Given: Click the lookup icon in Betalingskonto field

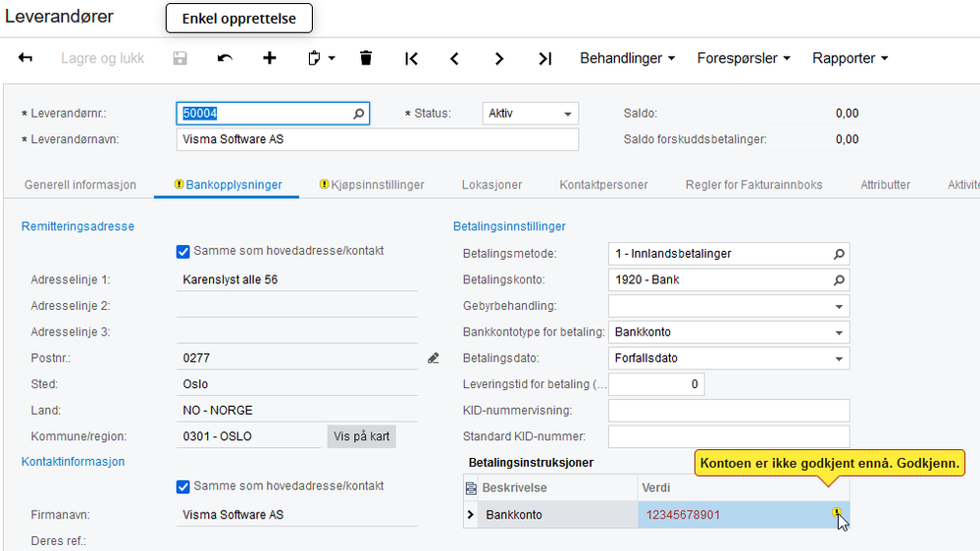Looking at the screenshot, I should click(839, 279).
